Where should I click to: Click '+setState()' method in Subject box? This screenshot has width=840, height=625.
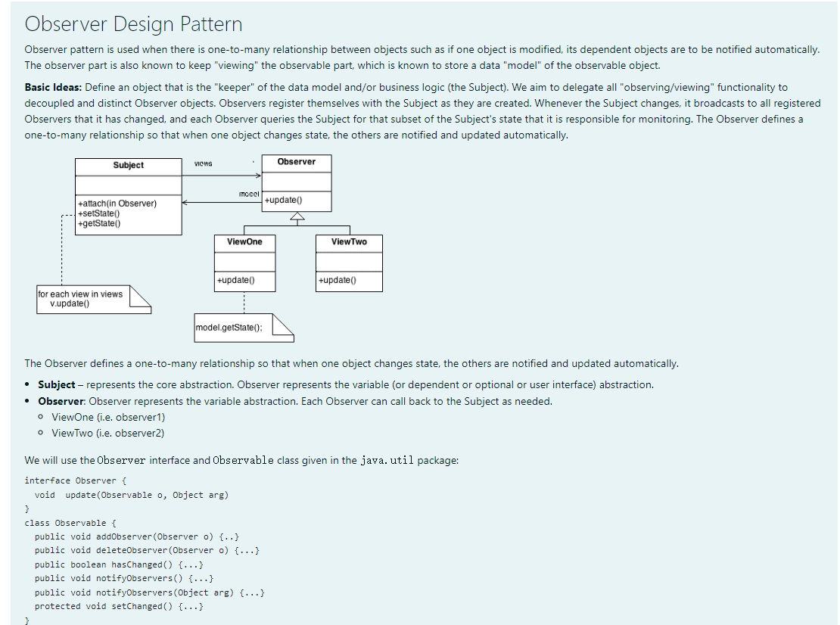[99, 213]
